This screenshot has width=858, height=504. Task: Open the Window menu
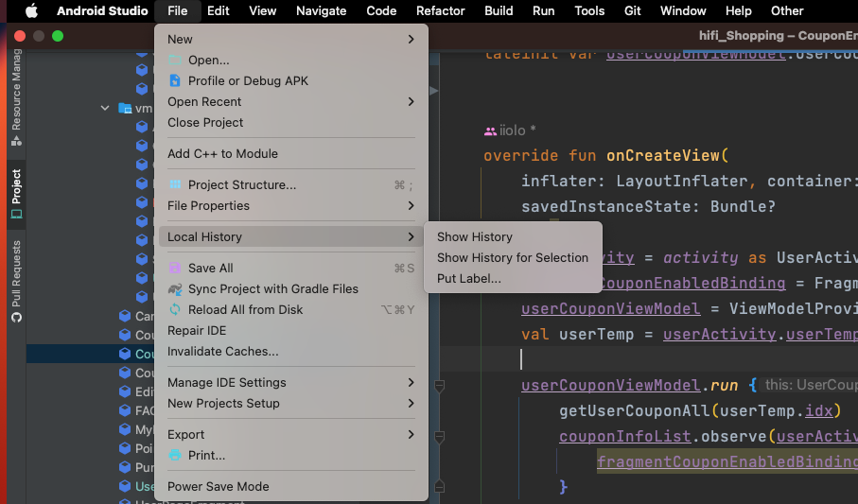coord(683,11)
